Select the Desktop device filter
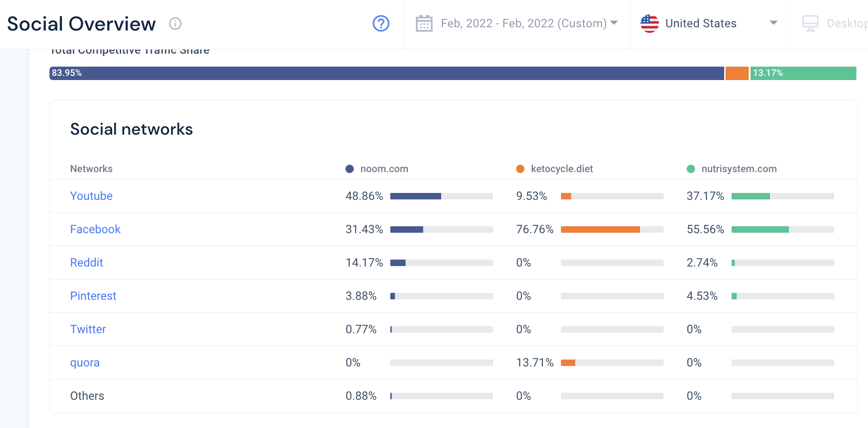Viewport: 868px width, 428px height. (835, 24)
